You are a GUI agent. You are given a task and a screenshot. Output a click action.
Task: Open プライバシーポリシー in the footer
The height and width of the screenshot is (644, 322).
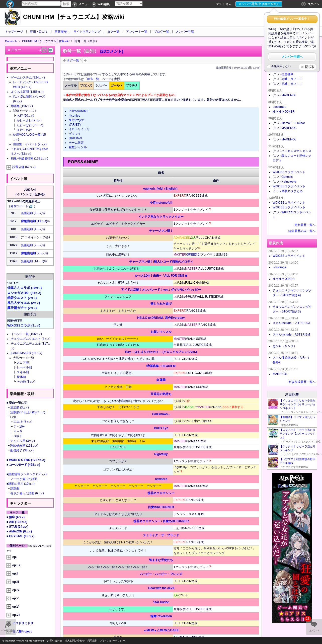112,641
